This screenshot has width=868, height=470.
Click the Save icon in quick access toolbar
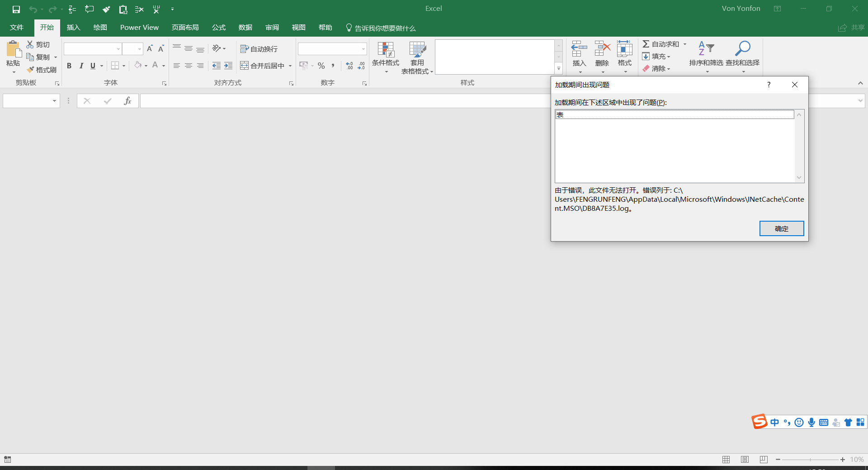tap(16, 9)
